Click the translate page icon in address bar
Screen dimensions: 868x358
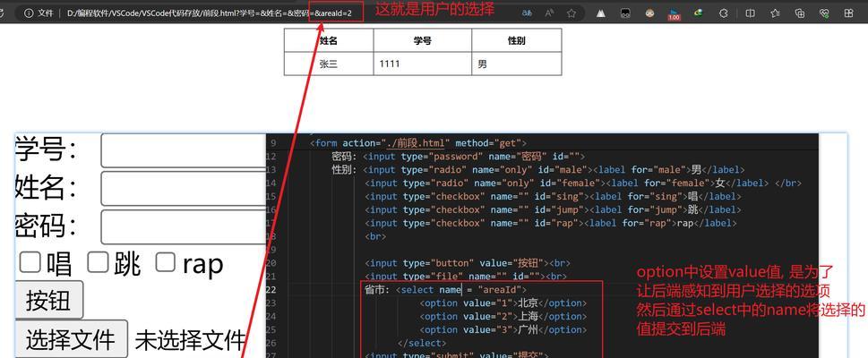(527, 13)
